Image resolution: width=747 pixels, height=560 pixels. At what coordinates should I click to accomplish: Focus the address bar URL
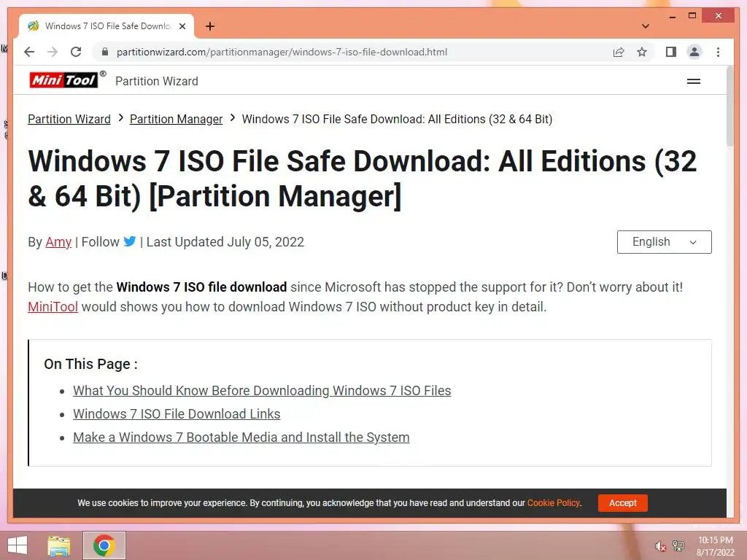click(282, 52)
